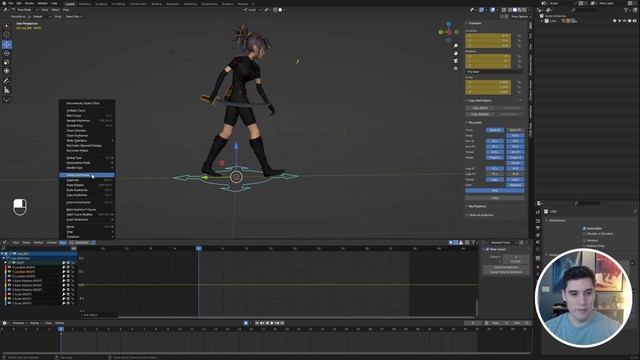The width and height of the screenshot is (640, 360).
Task: Toggle X-ray icon in viewport header
Action: (x=504, y=10)
